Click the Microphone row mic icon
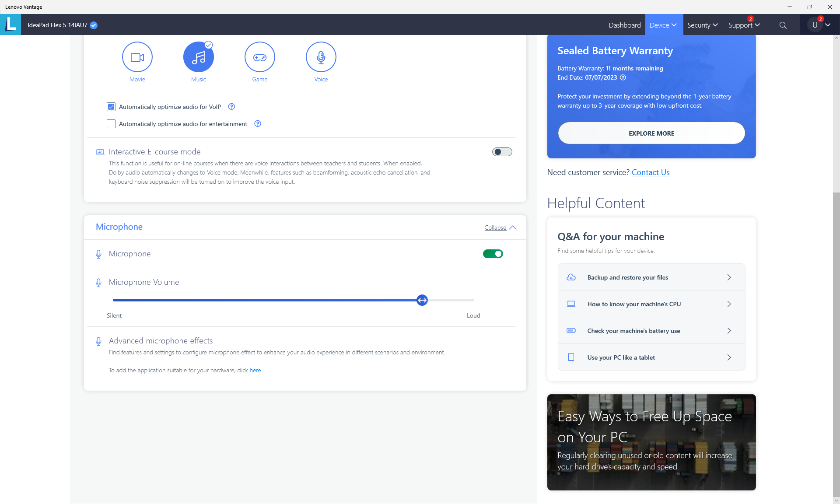This screenshot has width=840, height=504. click(98, 254)
